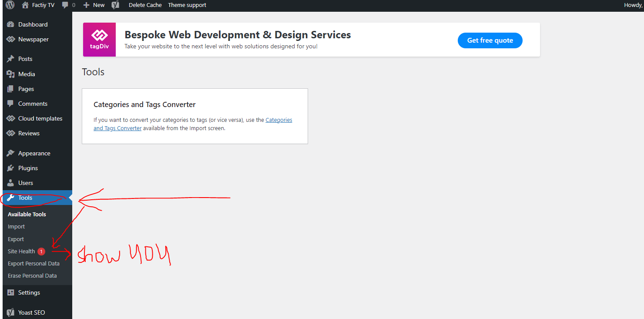Click the home icon beside Factiy TV
Screen dimensions: 644x319
(25, 5)
